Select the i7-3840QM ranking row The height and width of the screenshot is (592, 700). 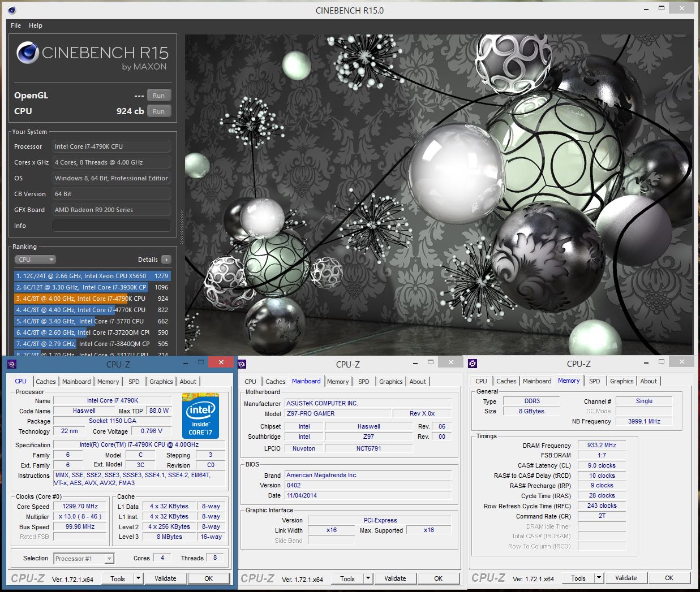click(x=92, y=344)
